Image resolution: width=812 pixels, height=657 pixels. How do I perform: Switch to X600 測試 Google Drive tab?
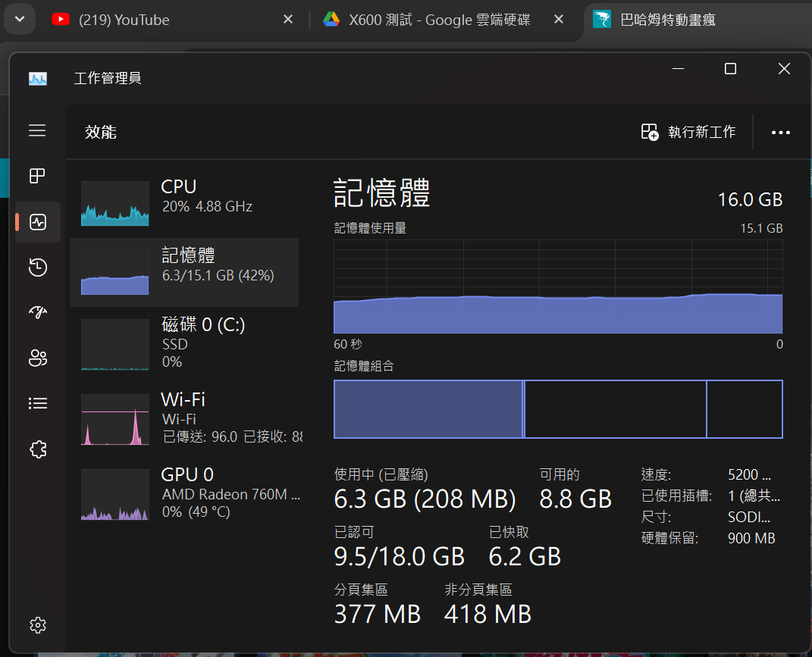pos(432,20)
